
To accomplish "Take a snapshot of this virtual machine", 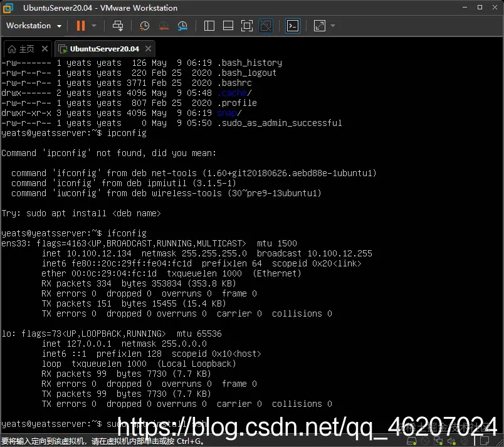I will [144, 26].
